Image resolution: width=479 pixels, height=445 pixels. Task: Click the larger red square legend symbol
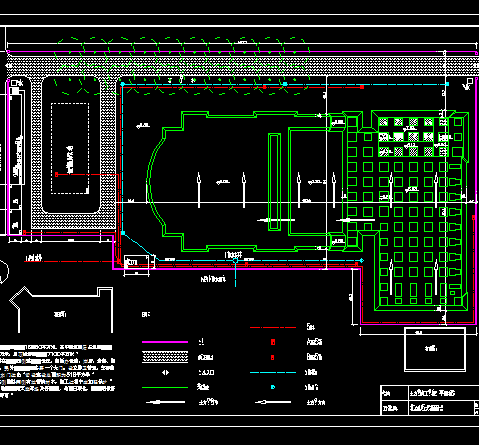pyautogui.click(x=273, y=342)
